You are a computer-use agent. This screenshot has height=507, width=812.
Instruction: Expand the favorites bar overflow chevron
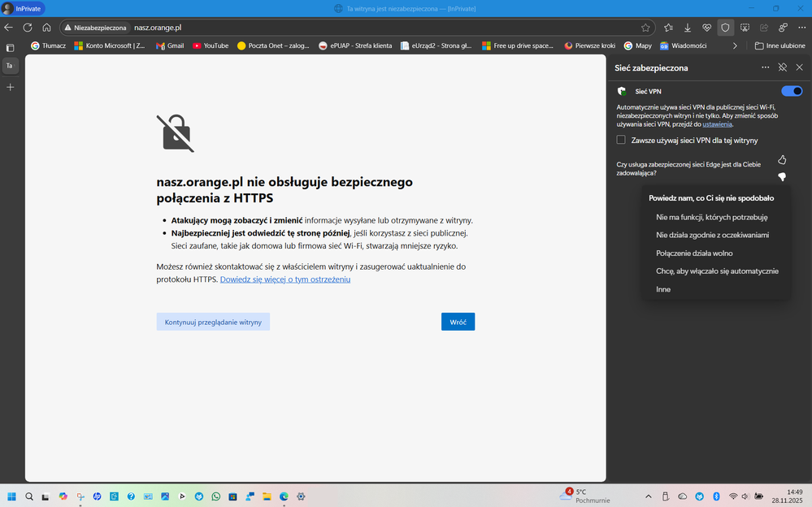click(736, 45)
